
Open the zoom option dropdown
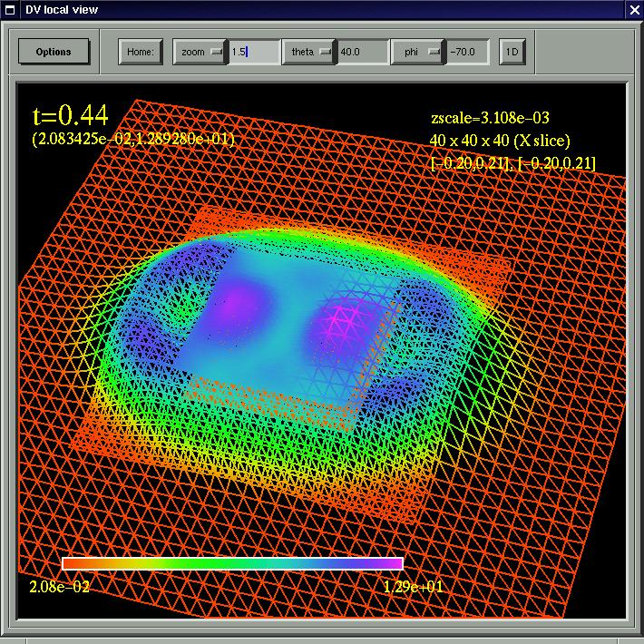[200, 52]
